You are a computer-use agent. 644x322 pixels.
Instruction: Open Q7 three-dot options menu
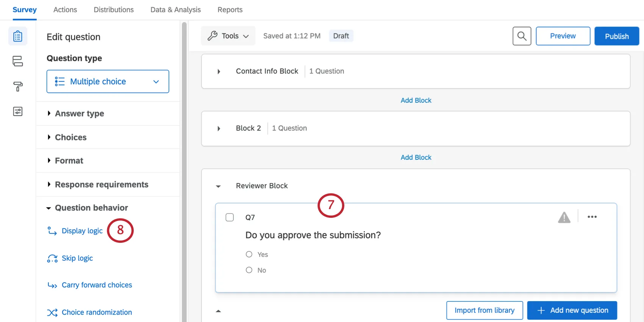tap(592, 217)
